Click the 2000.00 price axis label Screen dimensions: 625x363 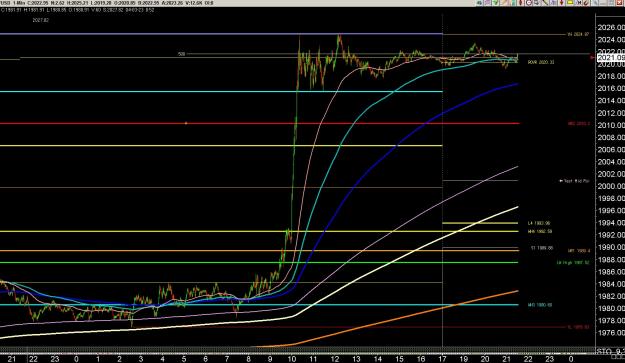[x=611, y=186]
